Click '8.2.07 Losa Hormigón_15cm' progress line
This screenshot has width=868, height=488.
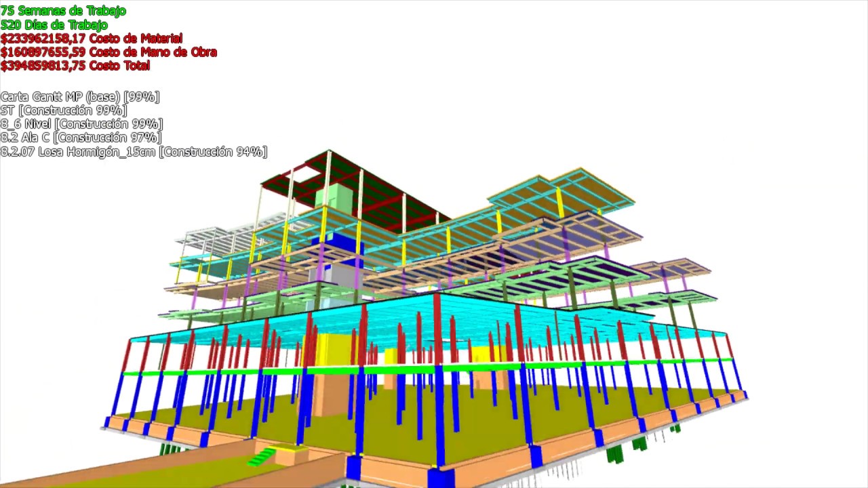pyautogui.click(x=134, y=152)
